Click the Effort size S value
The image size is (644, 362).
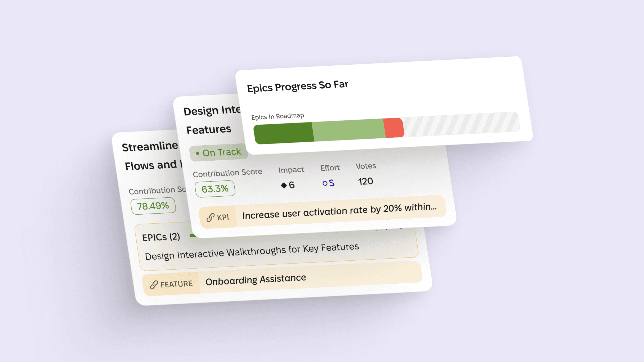coord(332,183)
